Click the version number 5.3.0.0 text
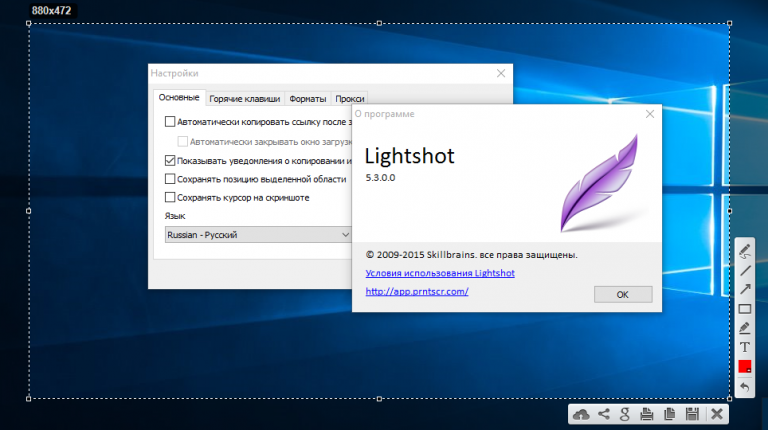Screen dimensions: 768x430 380,178
